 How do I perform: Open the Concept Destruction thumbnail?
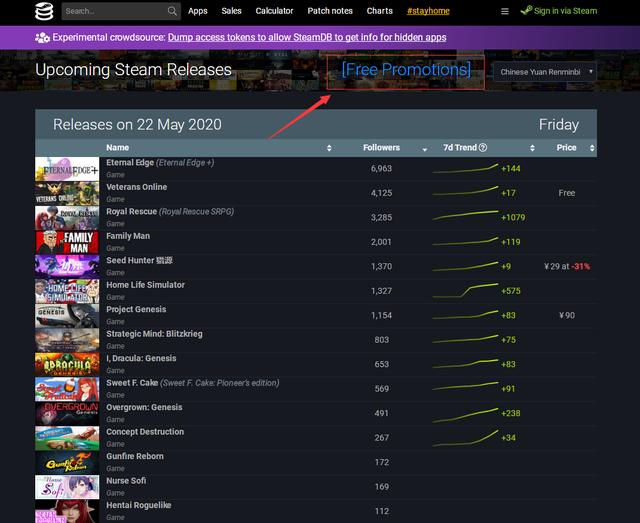click(67, 438)
